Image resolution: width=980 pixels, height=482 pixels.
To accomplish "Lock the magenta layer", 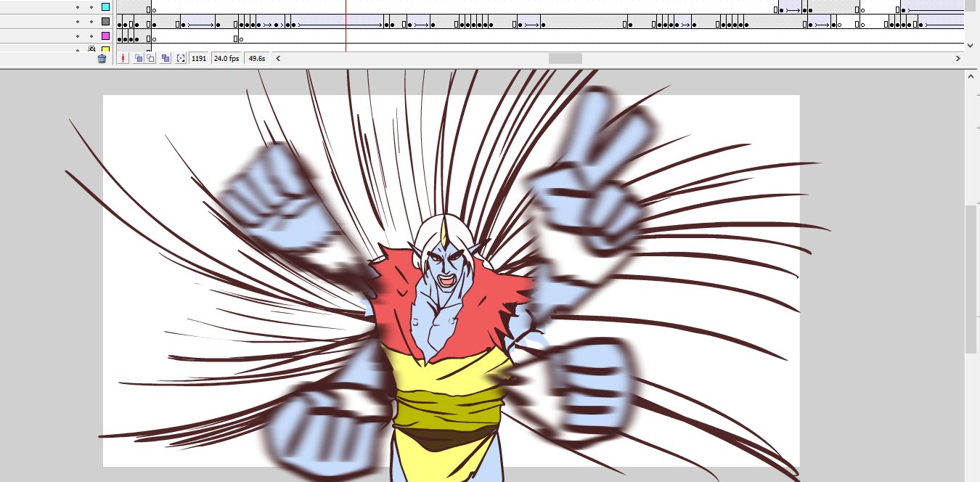I will 91,36.
